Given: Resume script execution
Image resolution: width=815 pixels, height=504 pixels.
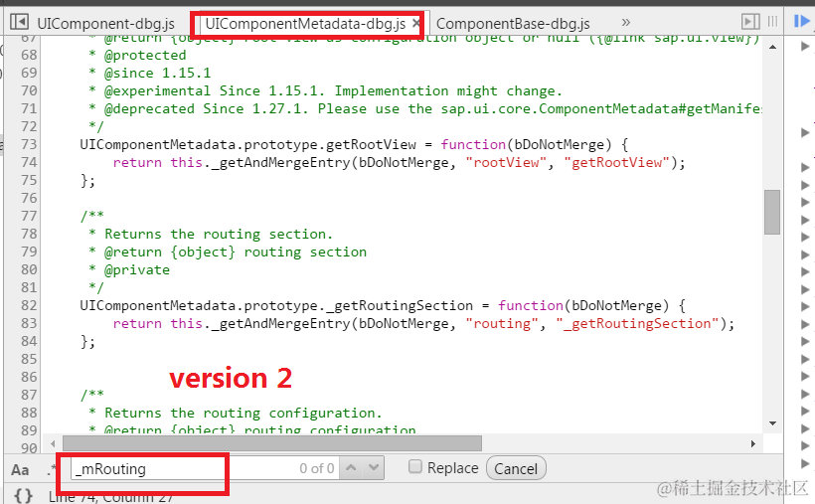Looking at the screenshot, I should click(802, 21).
